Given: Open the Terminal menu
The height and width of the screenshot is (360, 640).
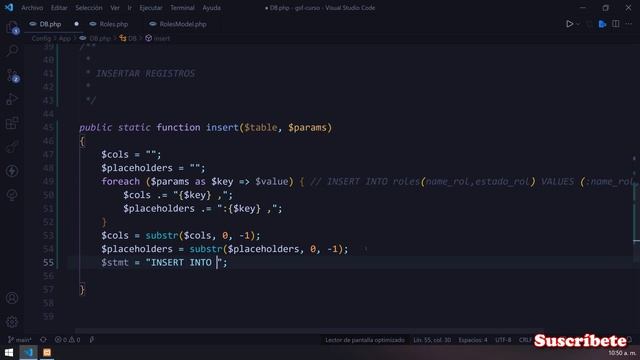Looking at the screenshot, I should pos(182,8).
